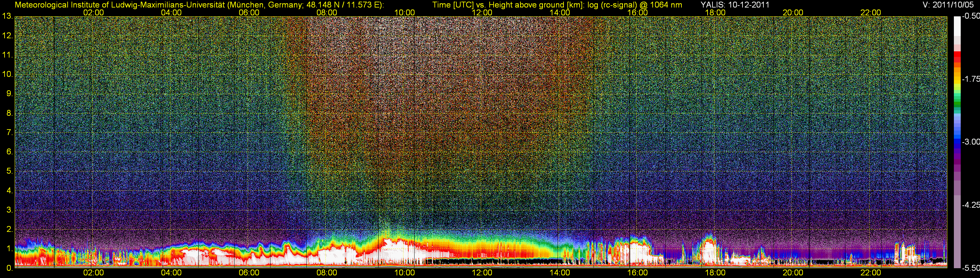Viewport: 980px width, 278px height.
Task: Click the 10:00 label on the top time axis
Action: click(x=404, y=12)
